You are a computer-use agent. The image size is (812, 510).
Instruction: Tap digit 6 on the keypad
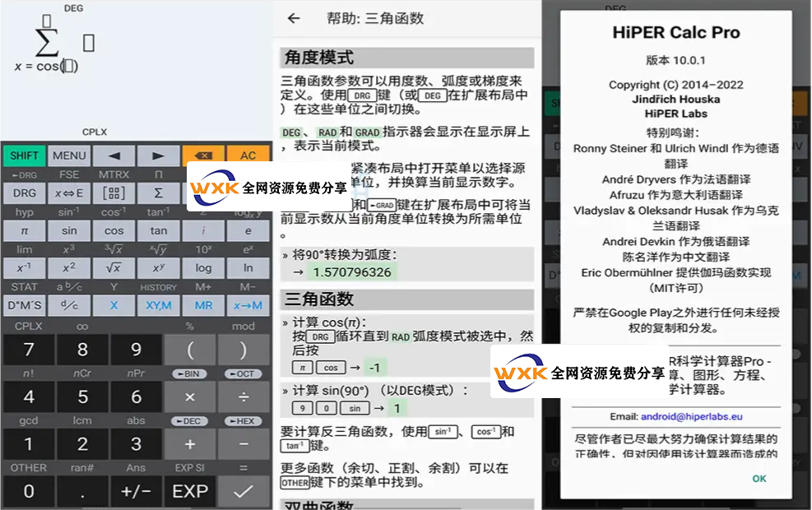[137, 397]
